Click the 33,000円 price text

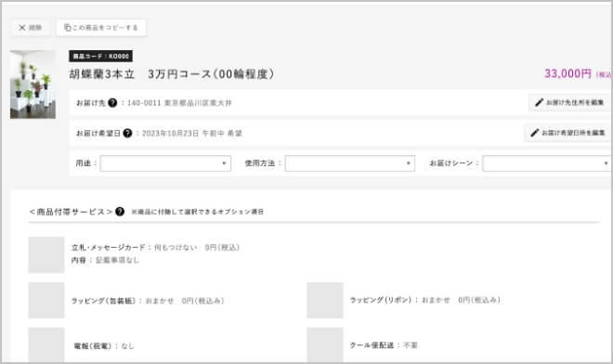pyautogui.click(x=568, y=73)
